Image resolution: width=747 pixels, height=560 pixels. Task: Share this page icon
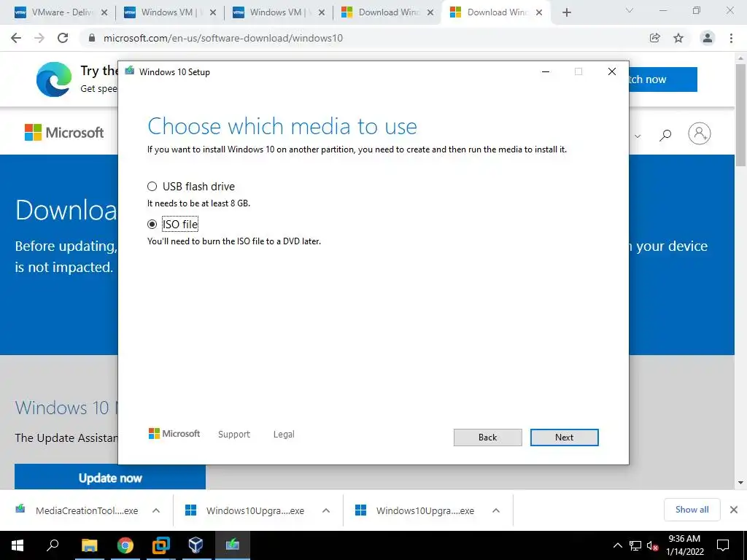(x=655, y=38)
